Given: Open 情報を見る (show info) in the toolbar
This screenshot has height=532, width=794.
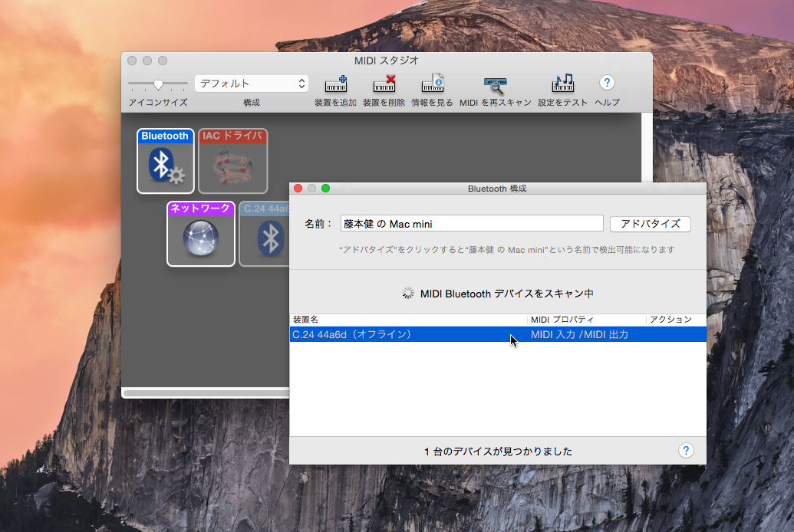Looking at the screenshot, I should tap(433, 84).
